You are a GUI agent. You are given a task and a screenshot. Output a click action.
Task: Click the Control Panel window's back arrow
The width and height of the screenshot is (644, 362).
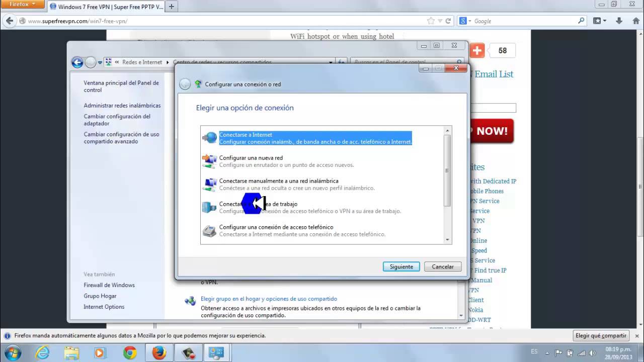(77, 62)
